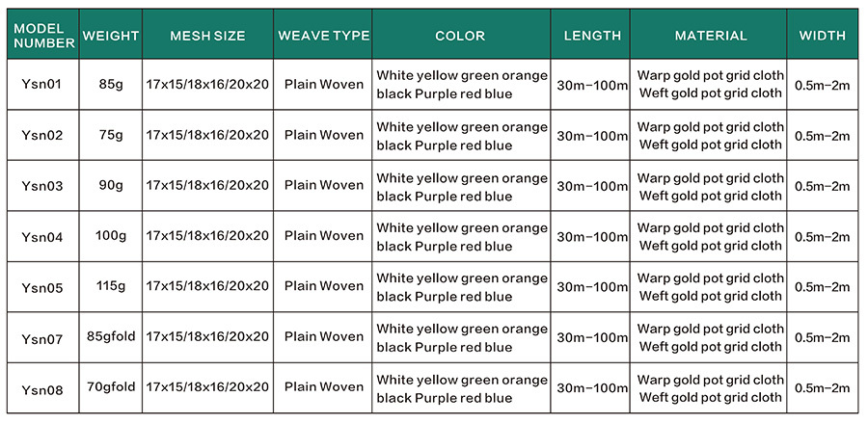Select the WIDTH column header
The image size is (868, 423).
pyautogui.click(x=823, y=35)
